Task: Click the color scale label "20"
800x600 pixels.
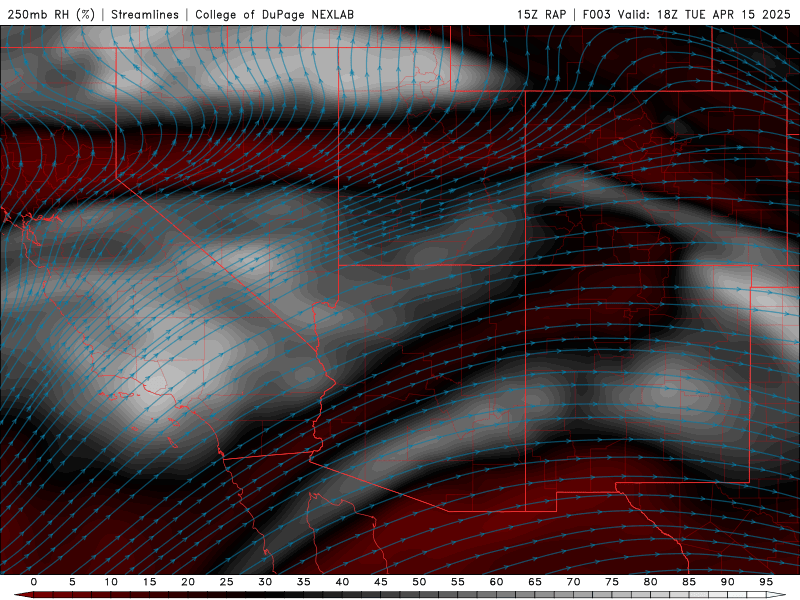Action: (x=188, y=582)
